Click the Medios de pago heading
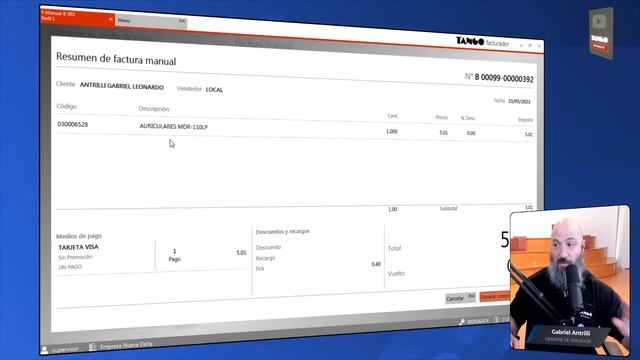 point(79,236)
